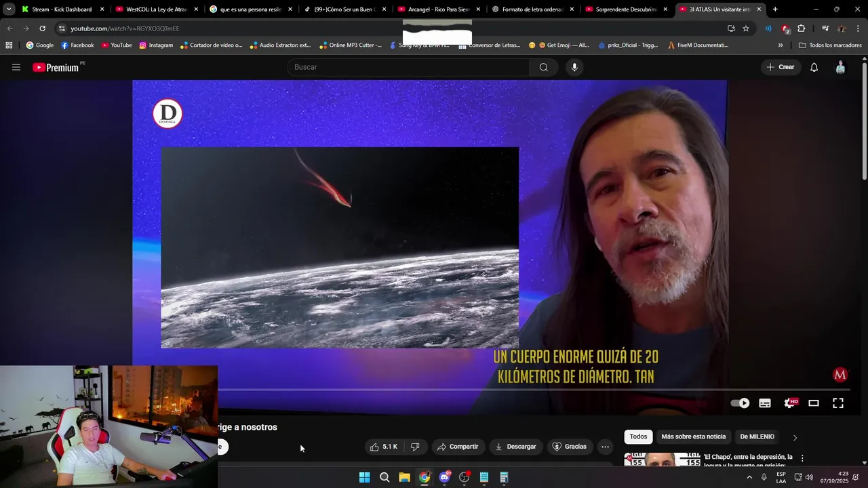This screenshot has height=488, width=868.
Task: Show hidden bookmarks with double chevron
Action: [781, 45]
